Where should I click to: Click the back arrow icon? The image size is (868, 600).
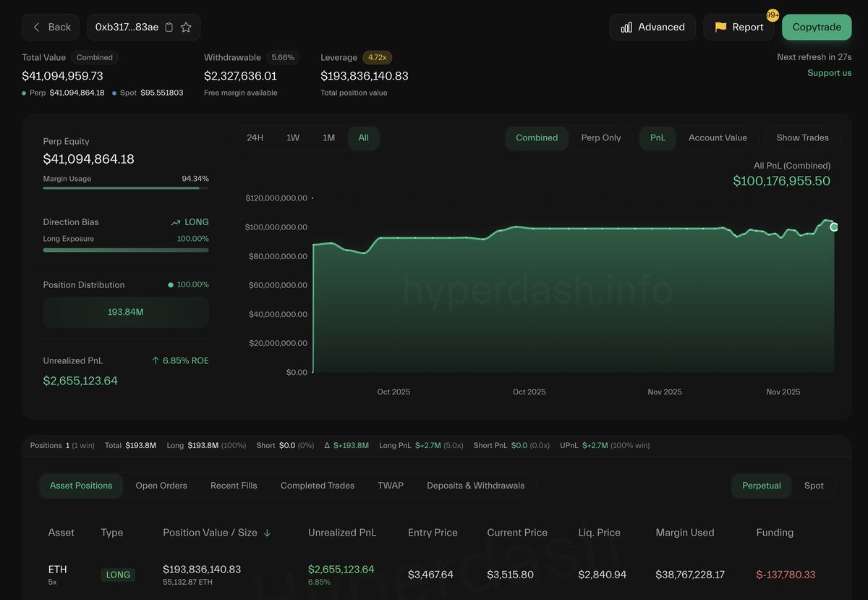coord(37,28)
